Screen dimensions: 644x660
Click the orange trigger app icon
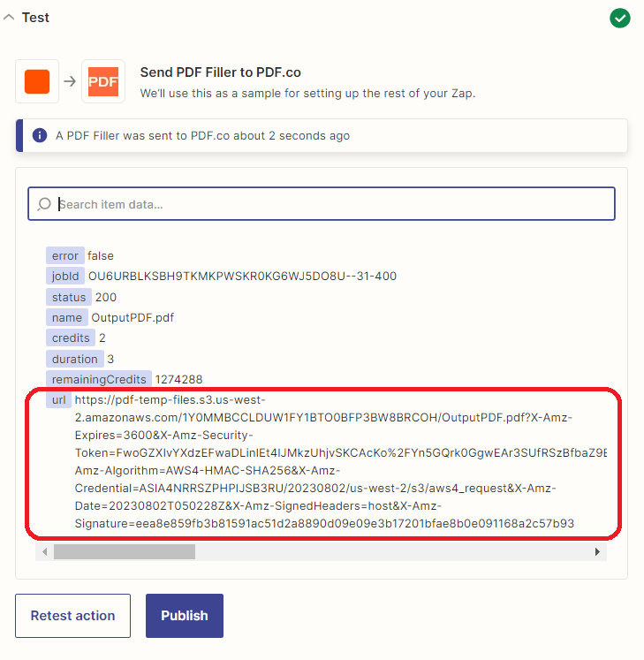[37, 81]
